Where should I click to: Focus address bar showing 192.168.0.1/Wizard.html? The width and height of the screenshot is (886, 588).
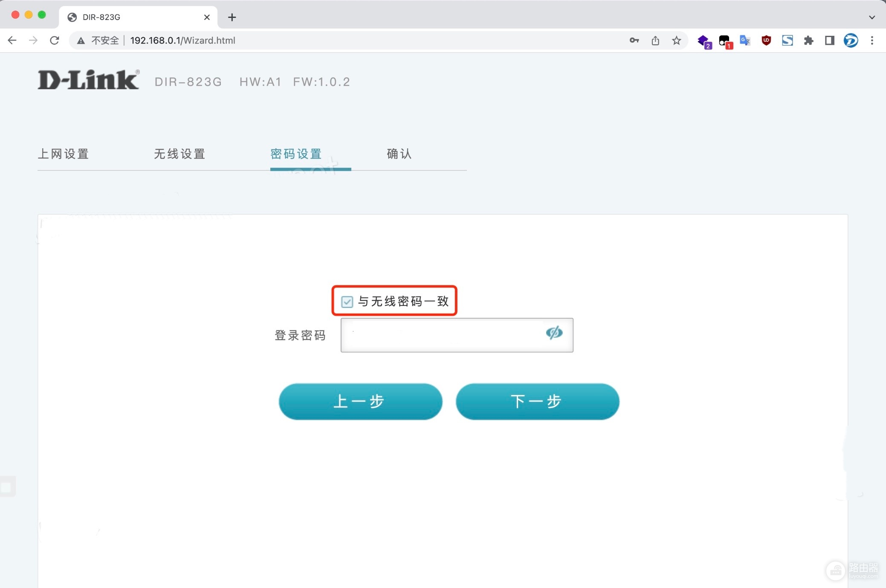point(182,40)
